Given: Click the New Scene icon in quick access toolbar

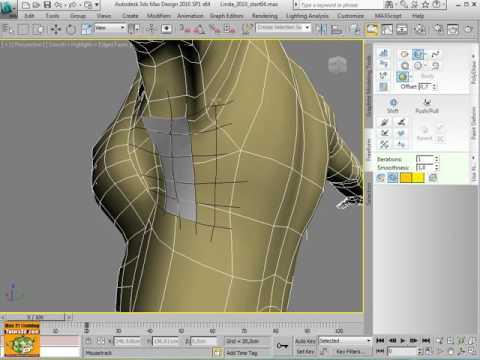Looking at the screenshot, I should coord(26,5).
